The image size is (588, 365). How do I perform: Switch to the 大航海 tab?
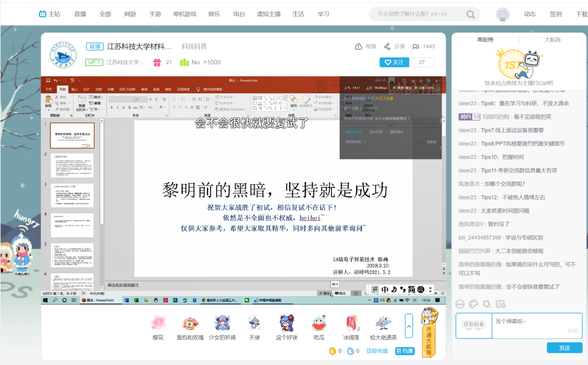pos(552,40)
